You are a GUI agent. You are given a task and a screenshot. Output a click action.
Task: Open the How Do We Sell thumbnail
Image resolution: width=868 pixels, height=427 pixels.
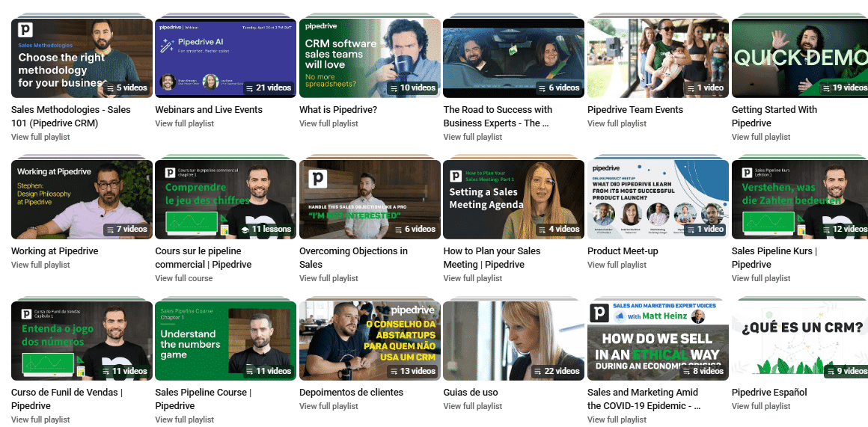coord(658,341)
